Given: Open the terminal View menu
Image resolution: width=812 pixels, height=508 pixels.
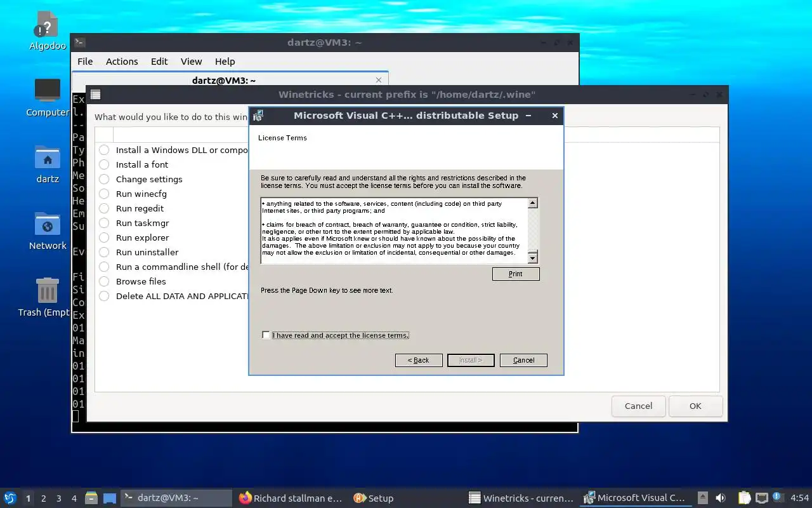Looking at the screenshot, I should (x=191, y=62).
